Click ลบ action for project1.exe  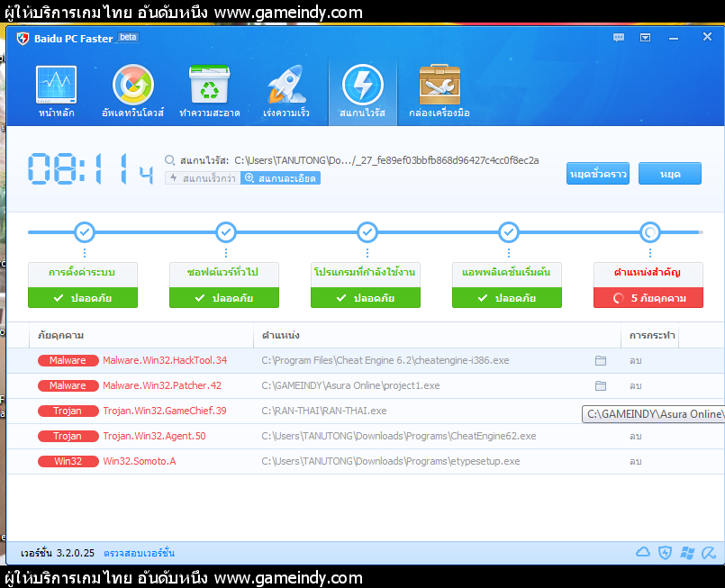[x=635, y=385]
